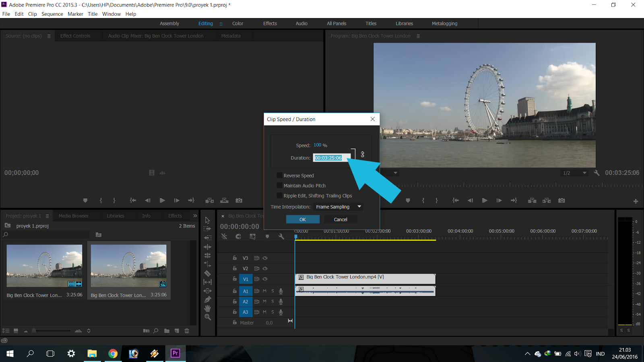This screenshot has height=362, width=644.
Task: Click the Speed value 100
Action: pos(318,145)
